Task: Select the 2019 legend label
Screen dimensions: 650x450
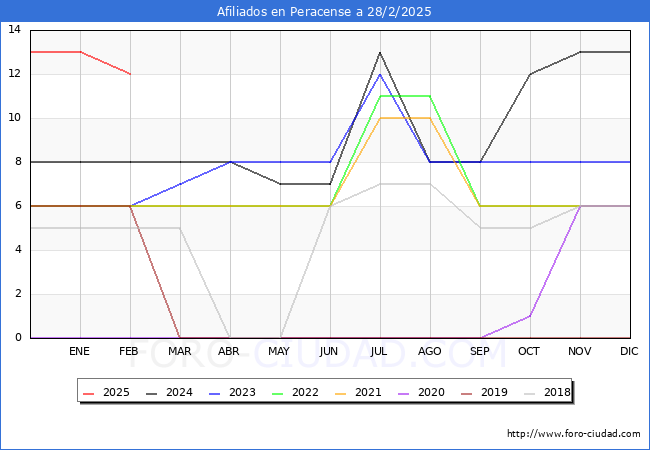Action: [x=494, y=392]
